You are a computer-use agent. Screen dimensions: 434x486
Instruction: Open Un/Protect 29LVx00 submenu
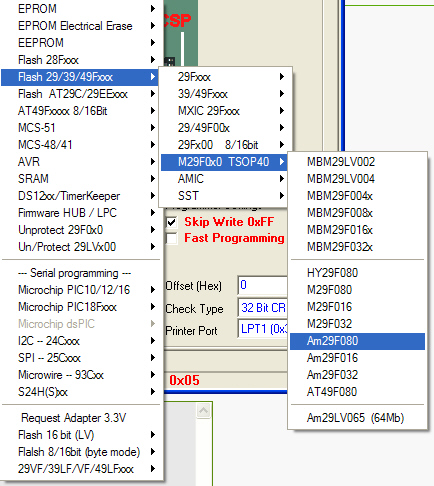[x=81, y=247]
